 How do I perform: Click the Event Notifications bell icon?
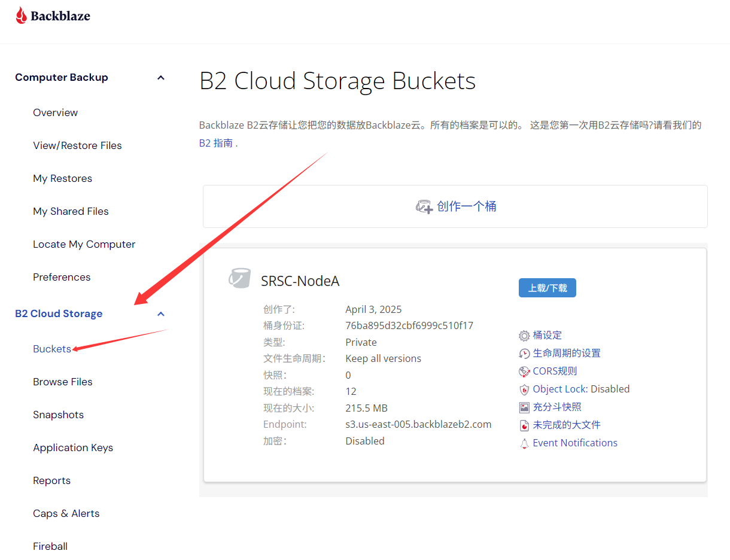[524, 443]
